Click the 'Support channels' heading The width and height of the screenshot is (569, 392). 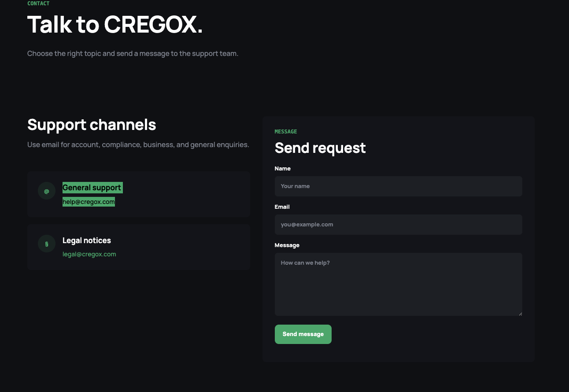tap(92, 125)
